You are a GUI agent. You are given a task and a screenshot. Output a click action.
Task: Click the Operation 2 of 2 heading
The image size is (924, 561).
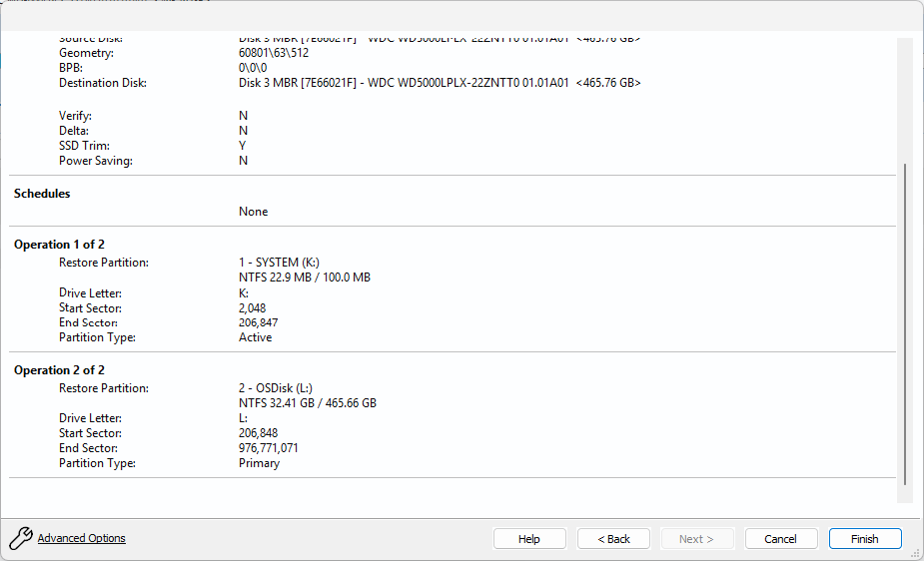(59, 370)
